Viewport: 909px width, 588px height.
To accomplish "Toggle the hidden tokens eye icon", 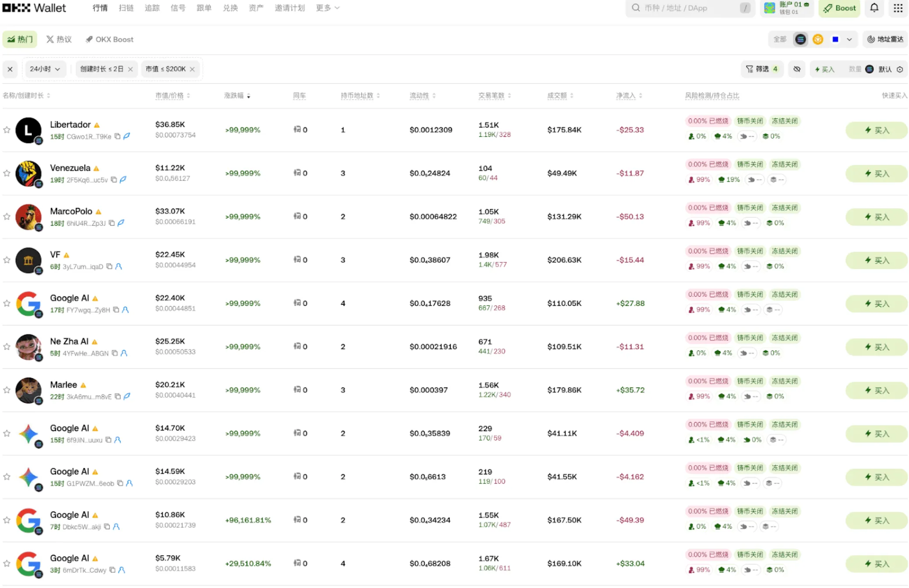I will tap(797, 69).
